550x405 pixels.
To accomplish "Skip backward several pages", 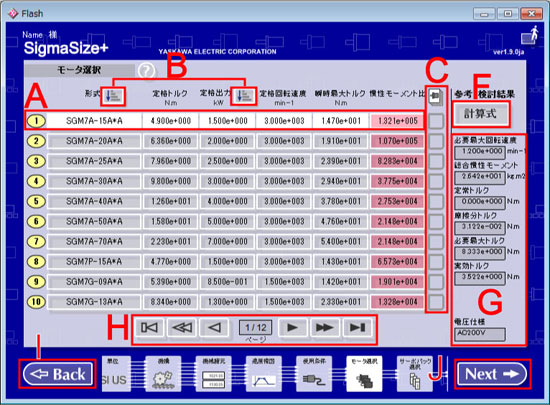I will [182, 328].
